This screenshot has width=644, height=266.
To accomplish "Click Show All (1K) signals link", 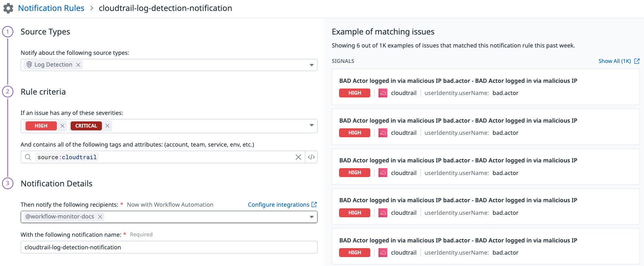I will click(614, 61).
